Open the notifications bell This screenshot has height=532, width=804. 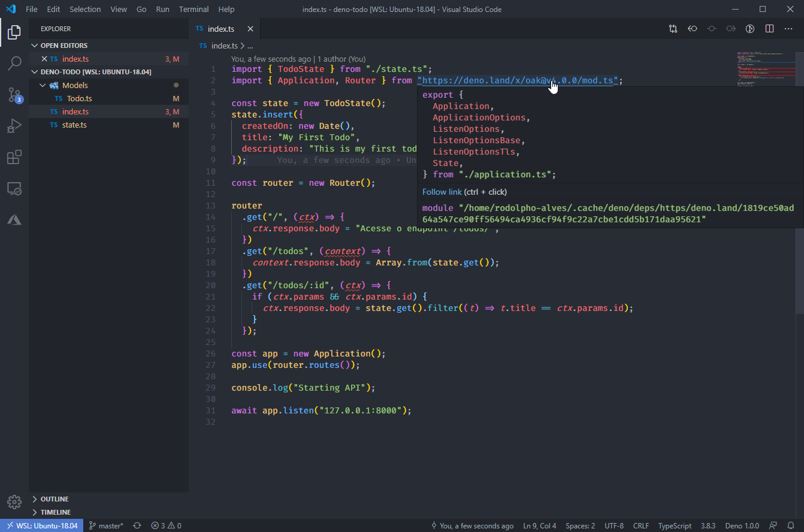coord(791,525)
